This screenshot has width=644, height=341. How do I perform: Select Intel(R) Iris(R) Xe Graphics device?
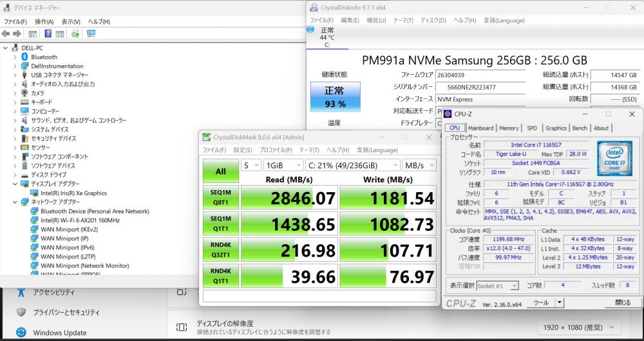coord(73,193)
